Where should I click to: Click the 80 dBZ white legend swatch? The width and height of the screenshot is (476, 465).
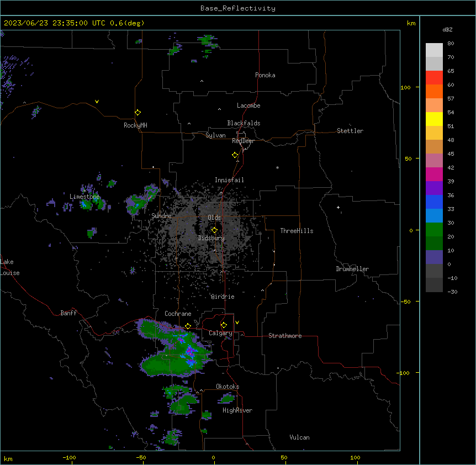tap(434, 50)
